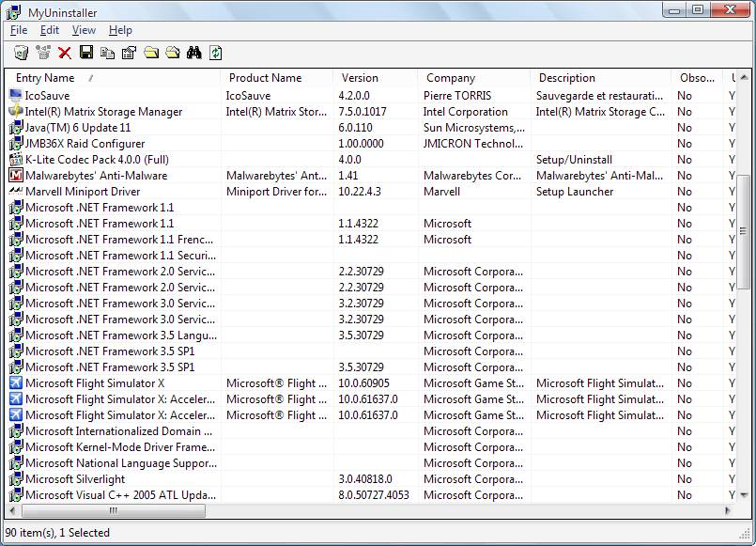
Task: Select 'Microsoft Silverlight' entry name
Action: click(x=75, y=478)
